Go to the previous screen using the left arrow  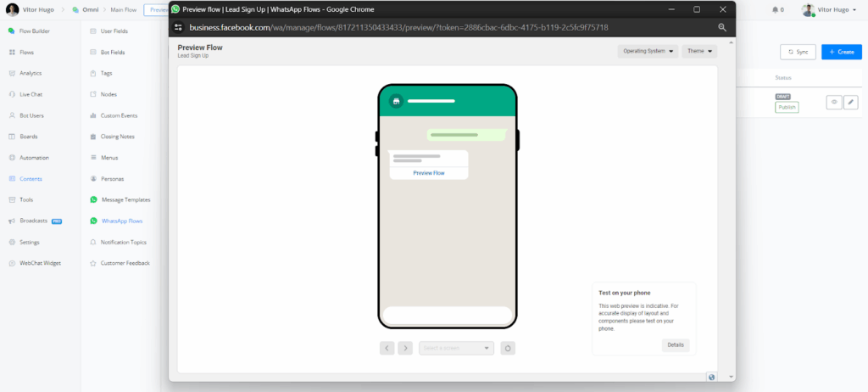point(387,348)
